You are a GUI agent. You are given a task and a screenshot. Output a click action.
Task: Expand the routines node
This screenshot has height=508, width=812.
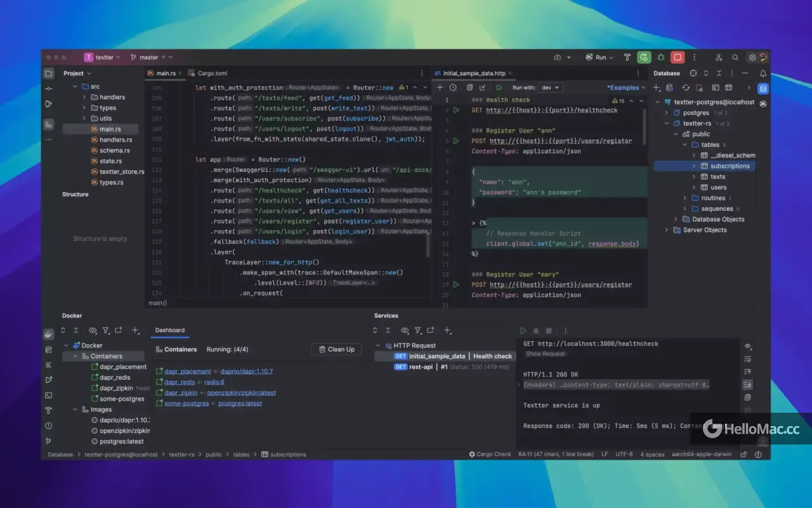point(685,198)
